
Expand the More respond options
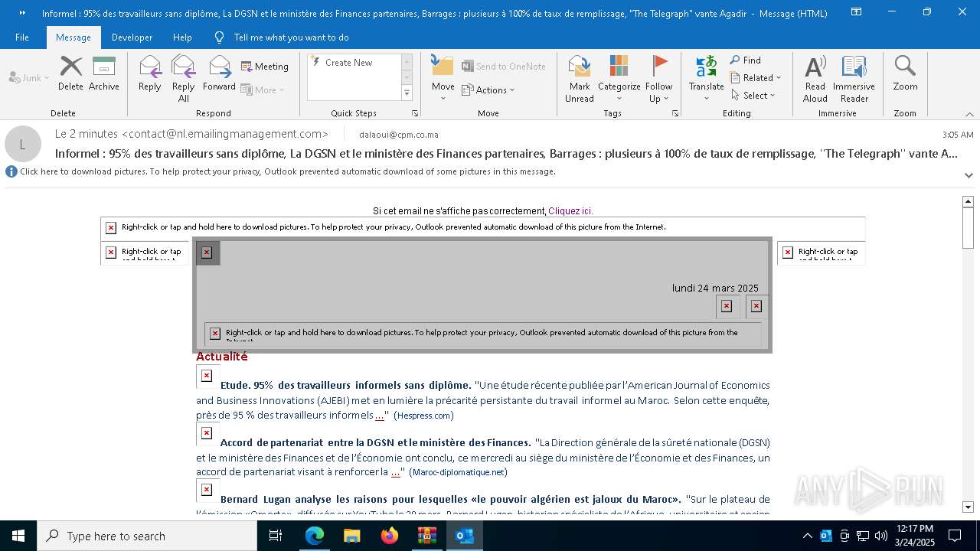[x=263, y=90]
